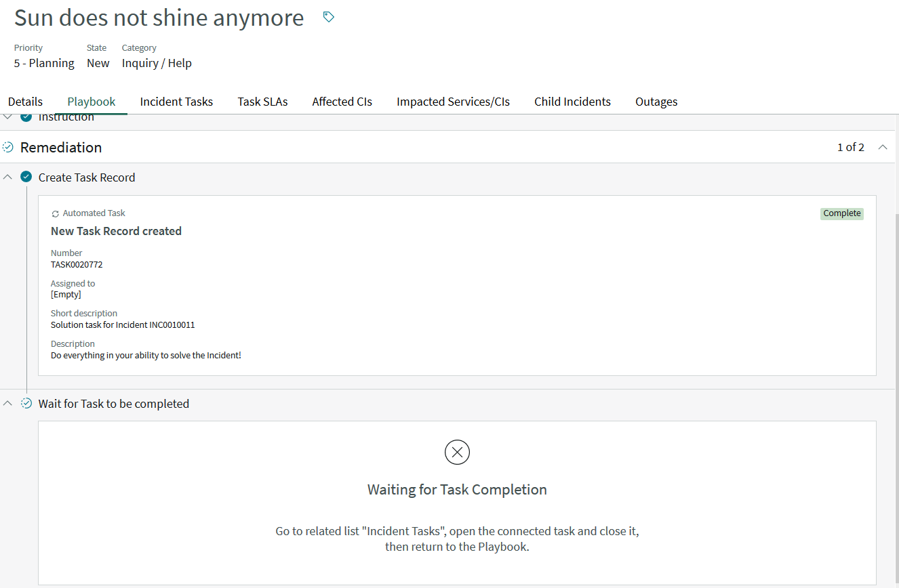This screenshot has height=588, width=899.
Task: Collapse the Create Task Record activity
Action: coord(8,177)
